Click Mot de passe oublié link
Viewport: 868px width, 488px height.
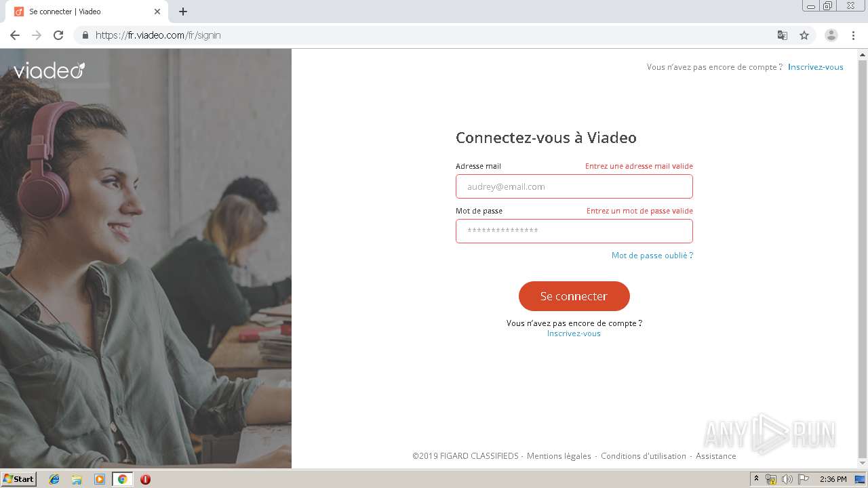652,256
